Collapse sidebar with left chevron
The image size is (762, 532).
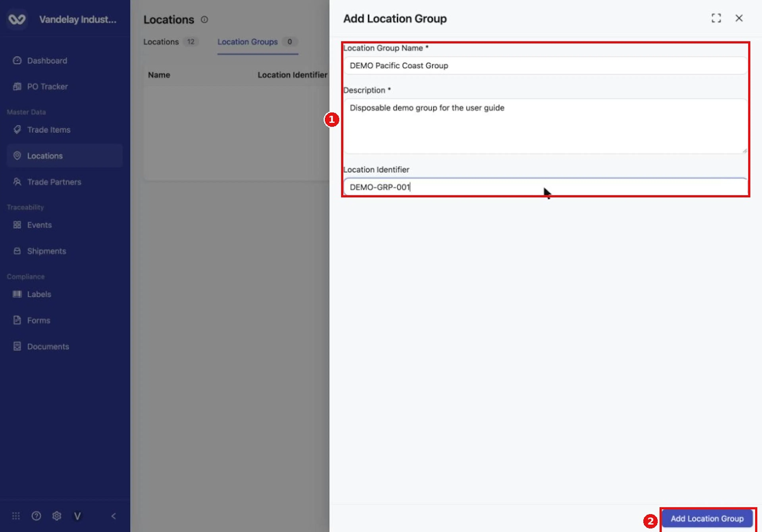[114, 516]
